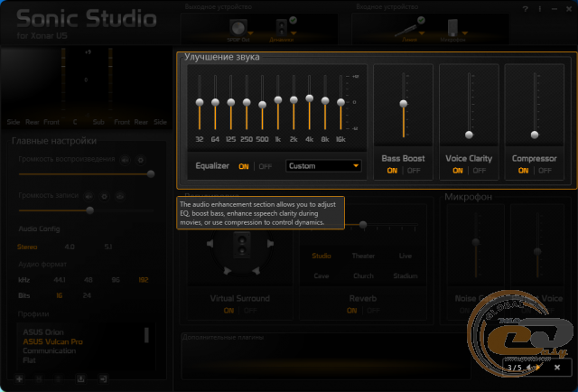
Task: Select the Communication profile
Action: tap(50, 351)
